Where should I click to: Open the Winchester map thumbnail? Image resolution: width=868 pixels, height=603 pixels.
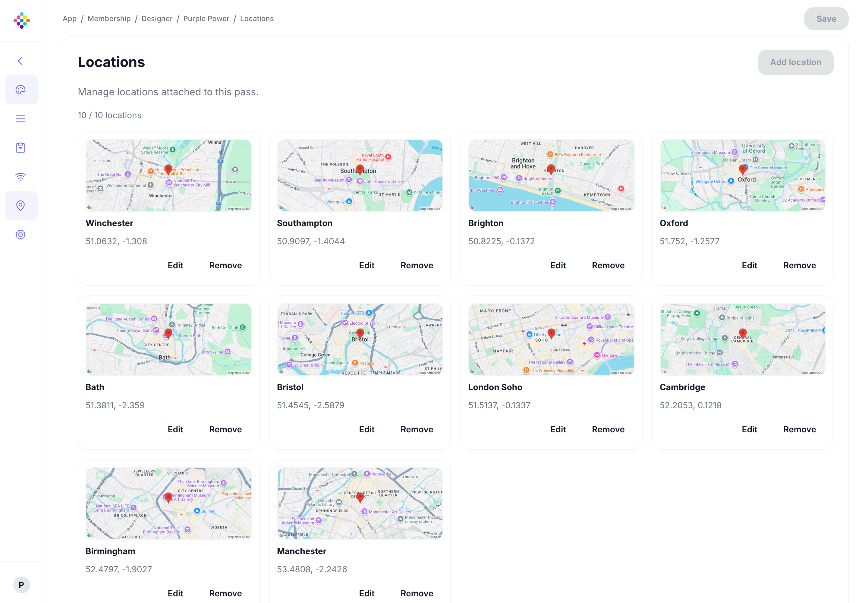point(168,175)
